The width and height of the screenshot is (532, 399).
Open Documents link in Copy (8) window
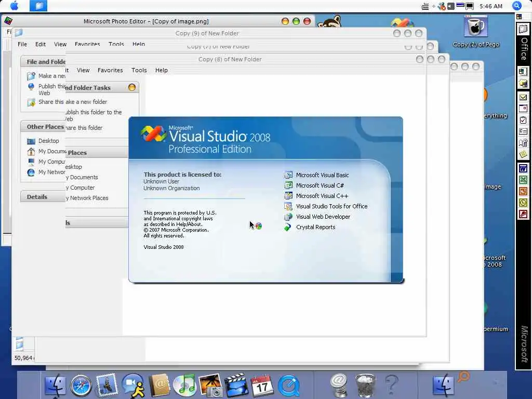pos(82,178)
